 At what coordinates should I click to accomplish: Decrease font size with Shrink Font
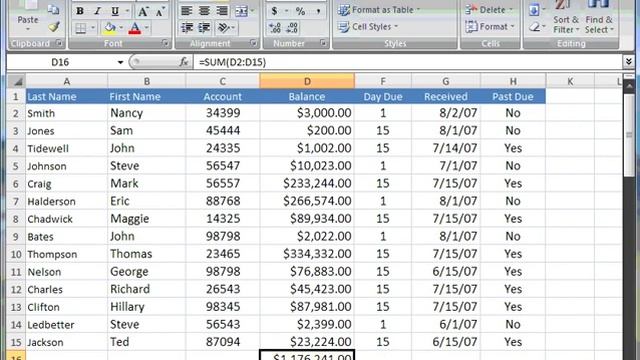tap(160, 11)
